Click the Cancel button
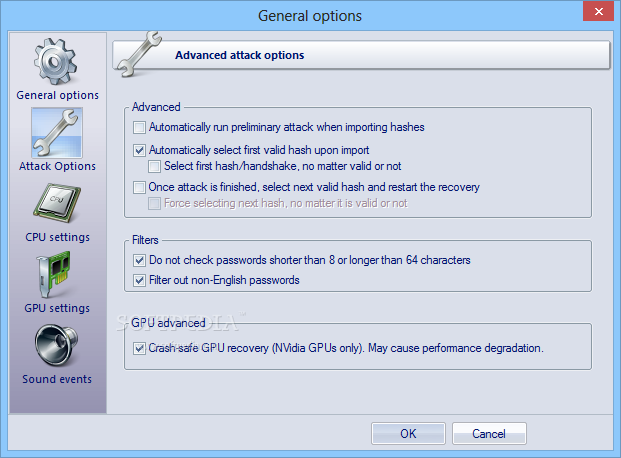 489,433
